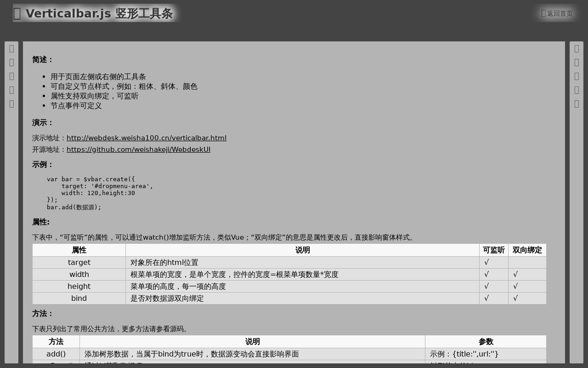Click the 方法 table column header
Screen dimensions: 588x368
[x=56, y=342]
